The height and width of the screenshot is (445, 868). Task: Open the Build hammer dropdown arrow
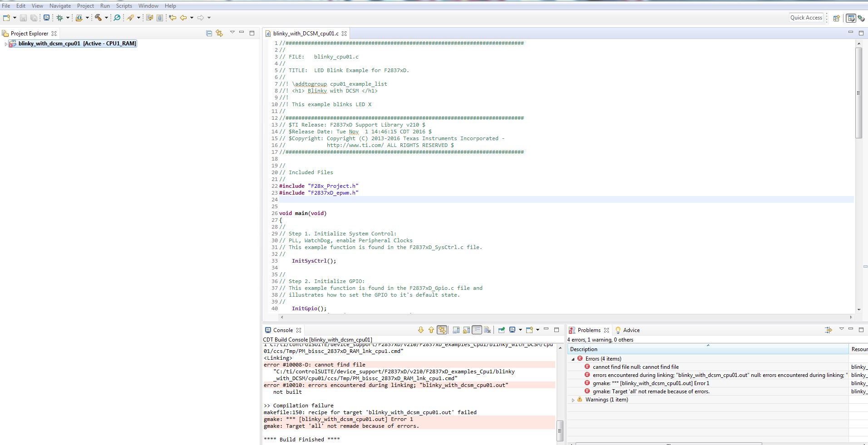107,18
